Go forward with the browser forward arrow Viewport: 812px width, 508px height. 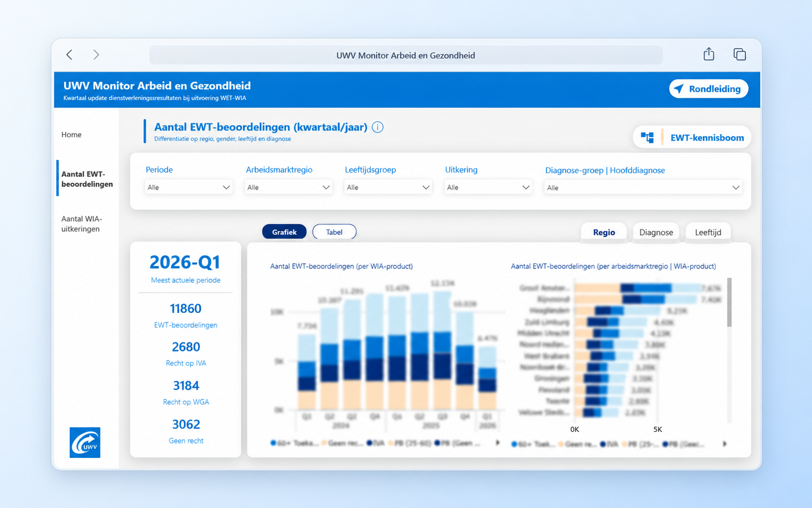point(96,54)
